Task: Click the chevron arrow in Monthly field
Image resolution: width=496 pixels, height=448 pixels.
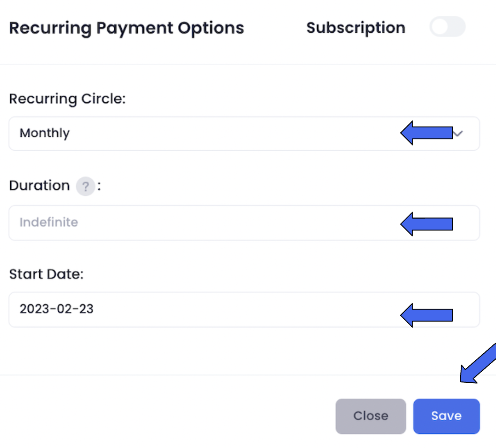Action: [x=458, y=134]
